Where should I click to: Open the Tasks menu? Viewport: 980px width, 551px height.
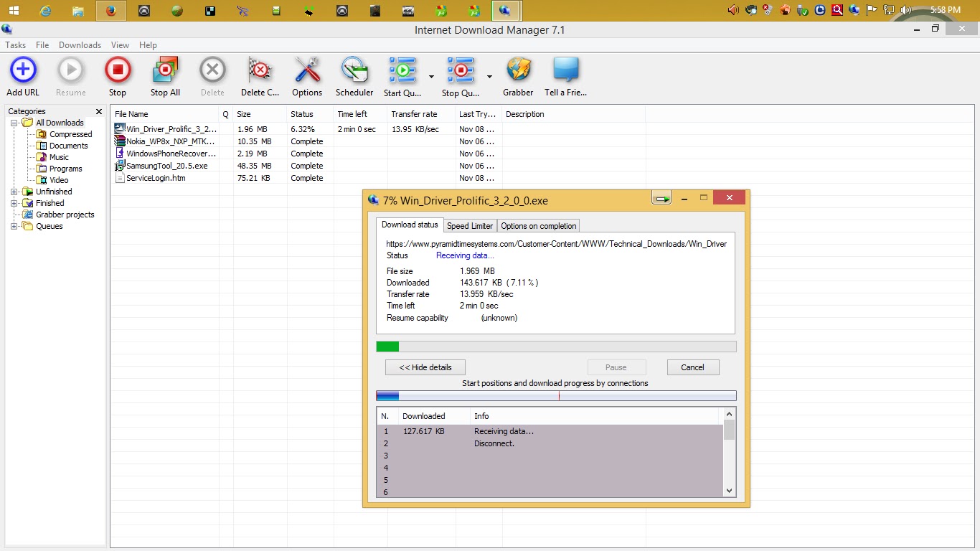coord(16,45)
